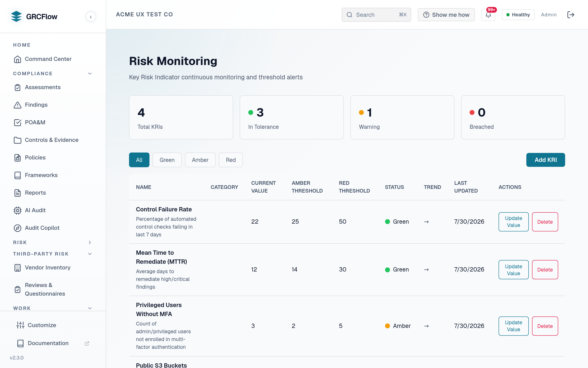The image size is (588, 368).
Task: Click the Red Threshold column header
Action: click(354, 187)
